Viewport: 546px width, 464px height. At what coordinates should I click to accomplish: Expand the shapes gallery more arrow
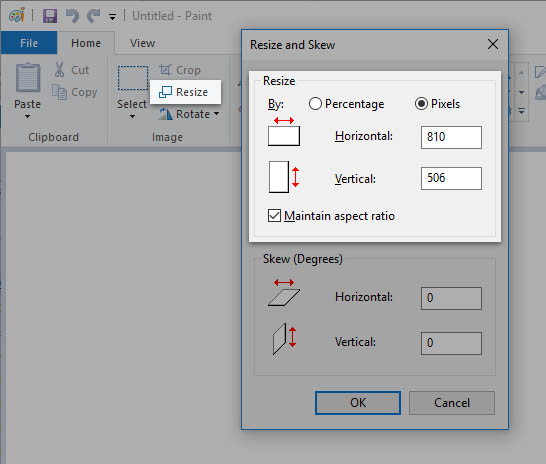521,111
